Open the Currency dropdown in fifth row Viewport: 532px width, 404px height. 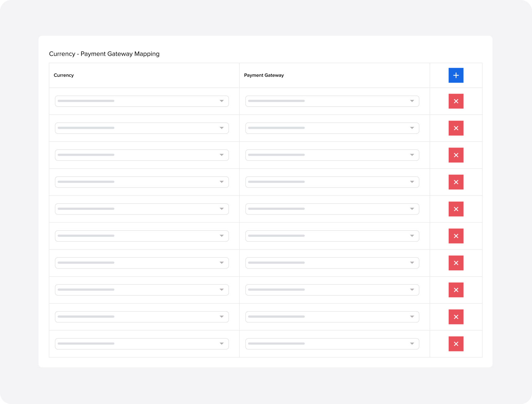tap(142, 209)
